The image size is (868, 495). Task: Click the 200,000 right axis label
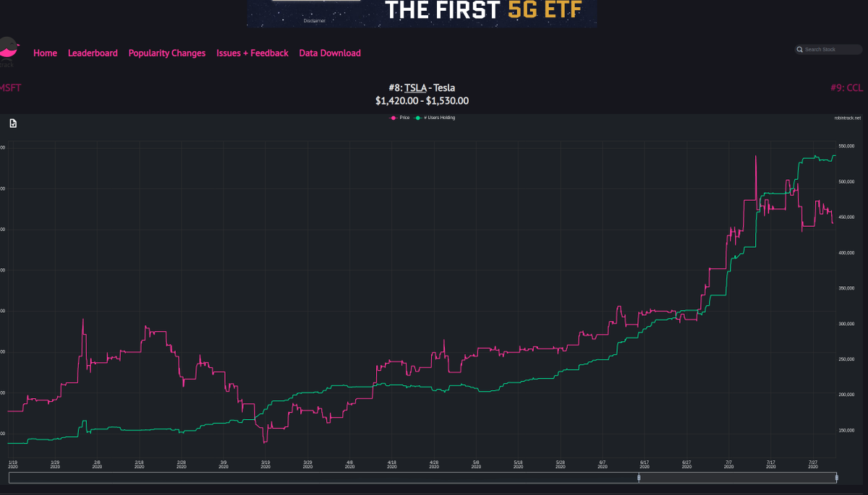coord(845,395)
